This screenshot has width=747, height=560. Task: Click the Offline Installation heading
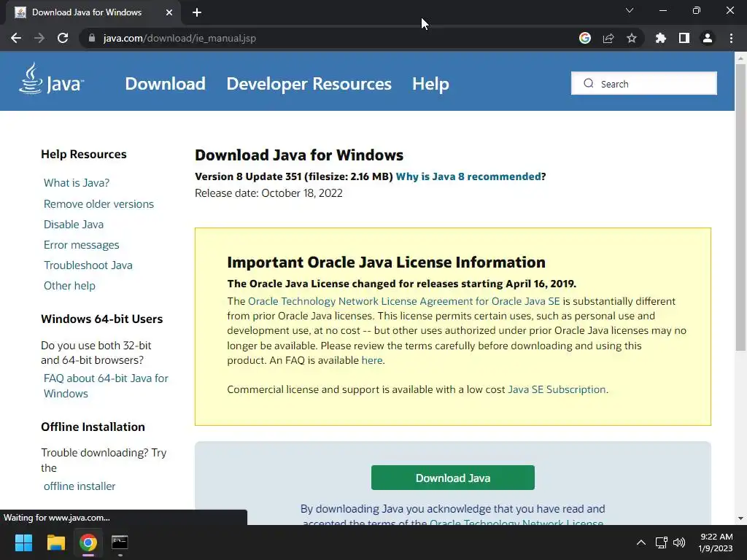(x=93, y=427)
